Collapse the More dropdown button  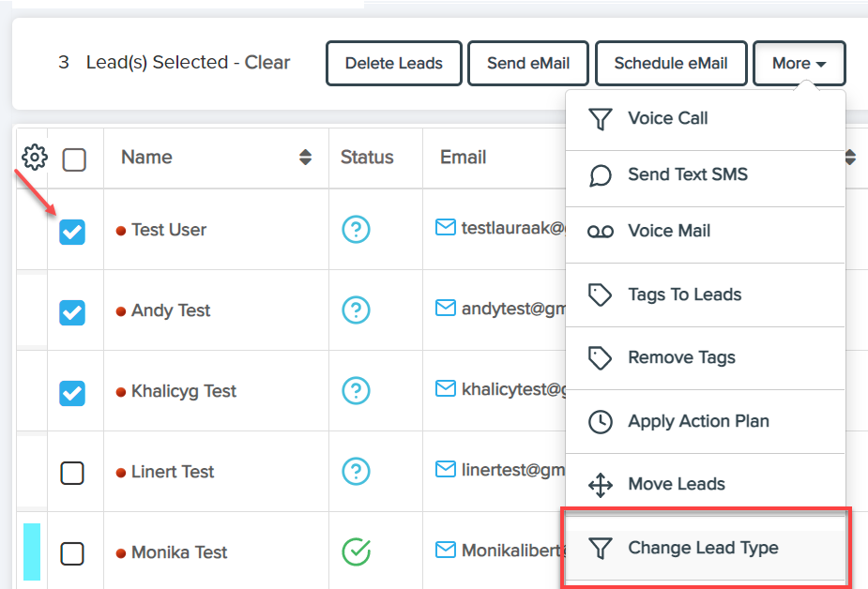799,64
